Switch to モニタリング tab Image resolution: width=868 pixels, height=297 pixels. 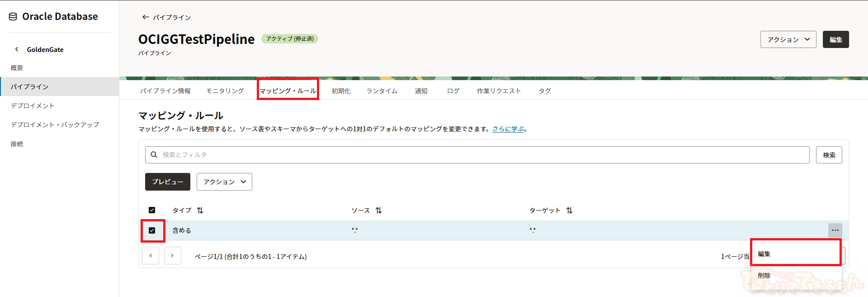coord(225,91)
